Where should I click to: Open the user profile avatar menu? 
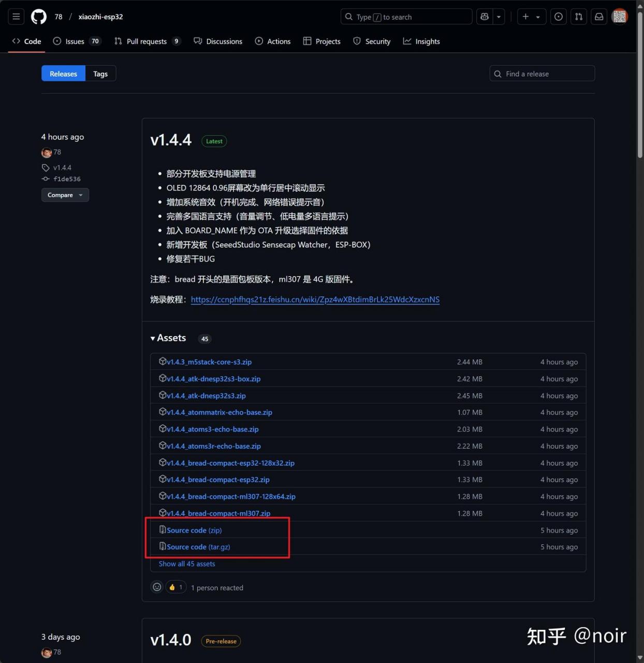click(x=620, y=17)
